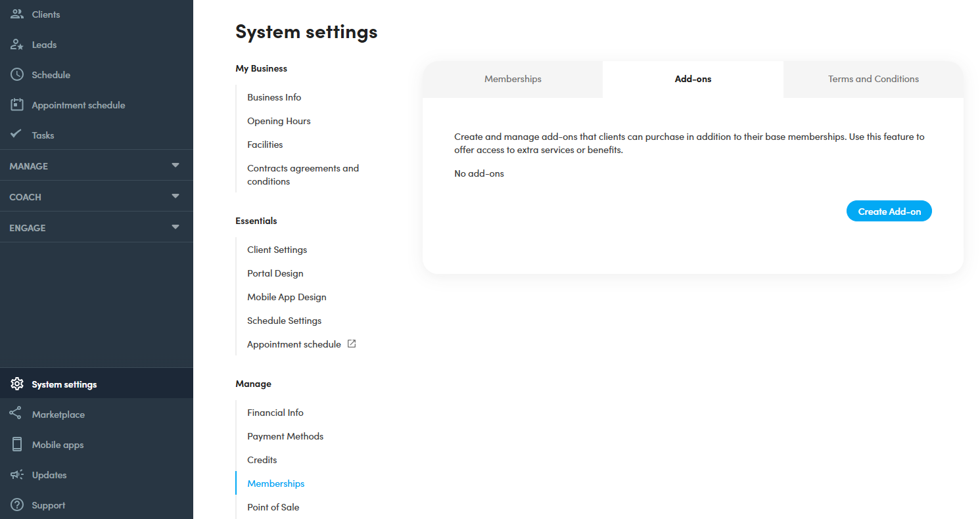Click the "No add-ons" text
The height and width of the screenshot is (519, 980).
[478, 174]
